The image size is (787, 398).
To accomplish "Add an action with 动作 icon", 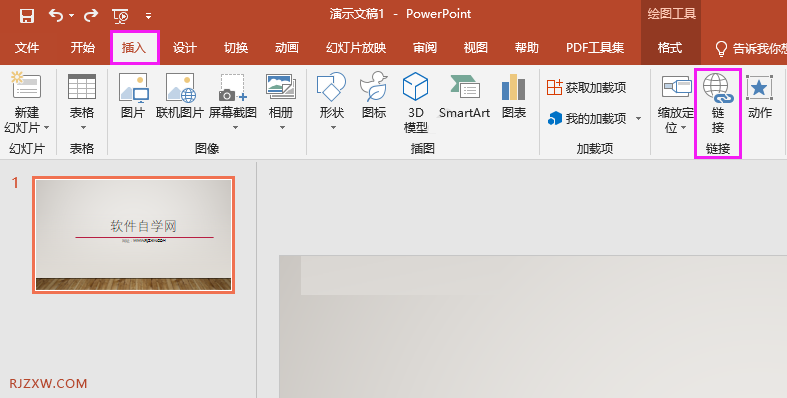I will click(x=759, y=96).
